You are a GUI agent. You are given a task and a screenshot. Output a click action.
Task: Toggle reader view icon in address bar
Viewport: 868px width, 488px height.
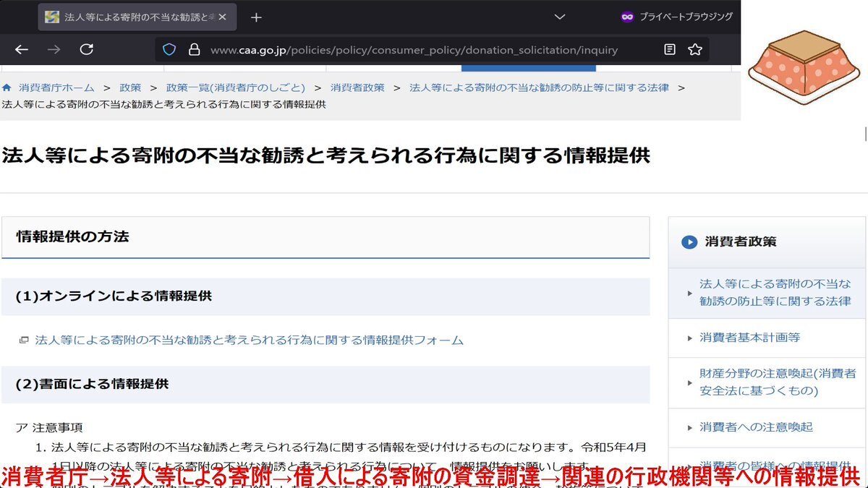[x=670, y=50]
